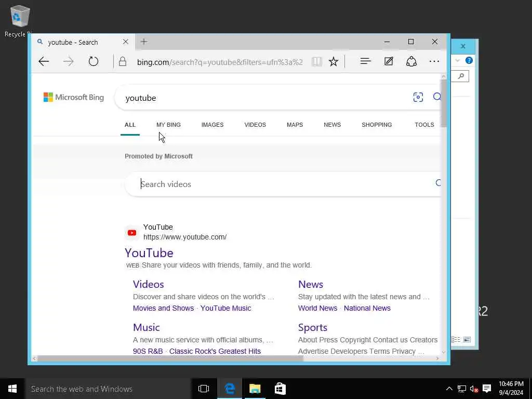Viewport: 532px width, 399px height.
Task: Go back using the Edge back arrow
Action: point(44,62)
